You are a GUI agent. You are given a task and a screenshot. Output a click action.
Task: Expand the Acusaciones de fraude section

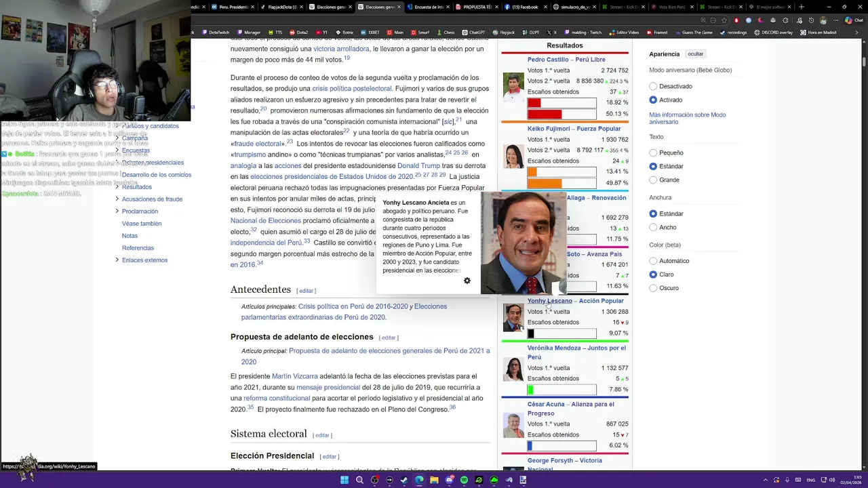point(117,199)
